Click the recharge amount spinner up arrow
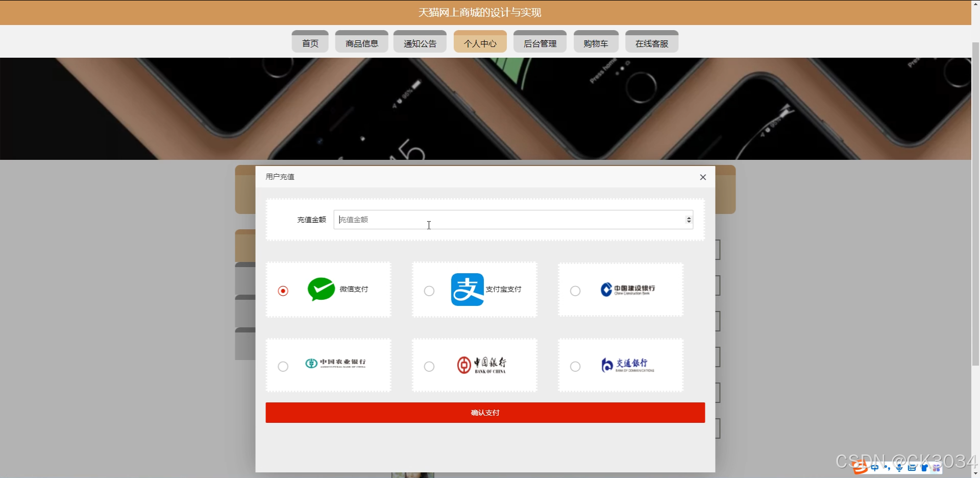 click(689, 217)
